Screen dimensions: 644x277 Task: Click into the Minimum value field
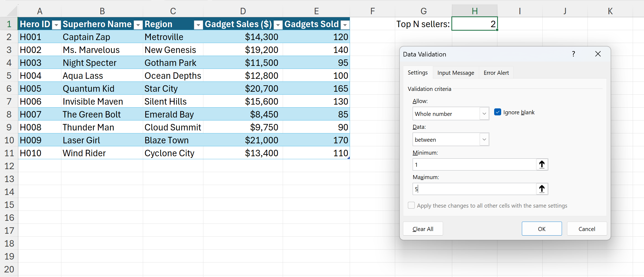pos(474,165)
